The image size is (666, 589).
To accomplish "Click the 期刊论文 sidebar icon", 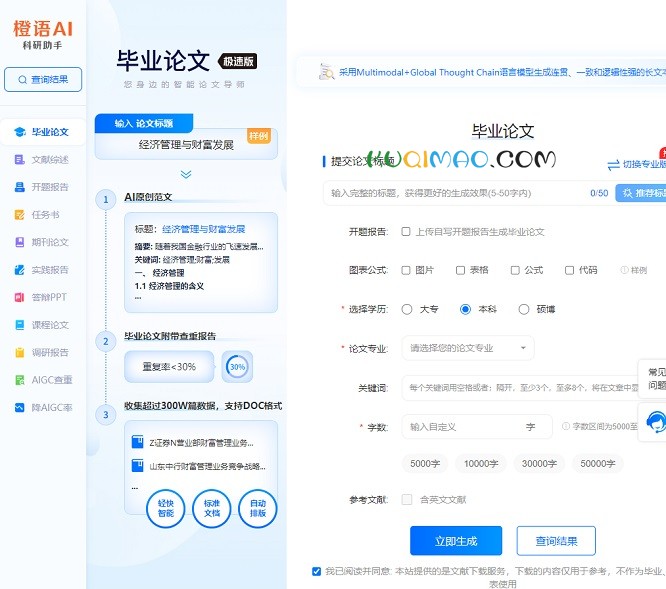I will coord(20,242).
